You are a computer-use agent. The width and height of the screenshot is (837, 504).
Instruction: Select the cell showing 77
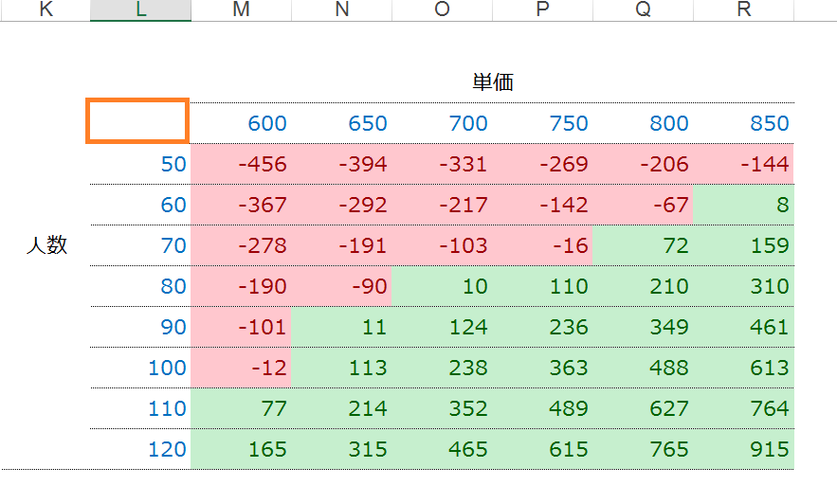[x=242, y=408]
